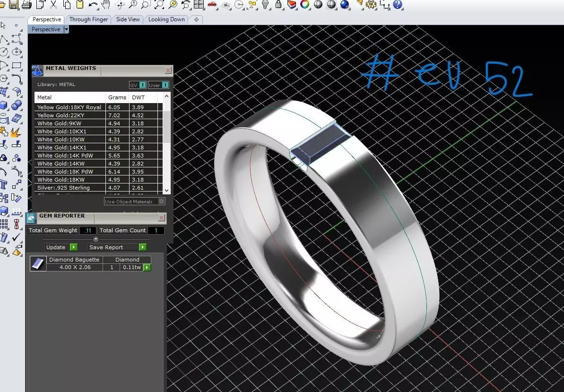Toggle the GV library switch
This screenshot has height=392, width=564.
(142, 85)
